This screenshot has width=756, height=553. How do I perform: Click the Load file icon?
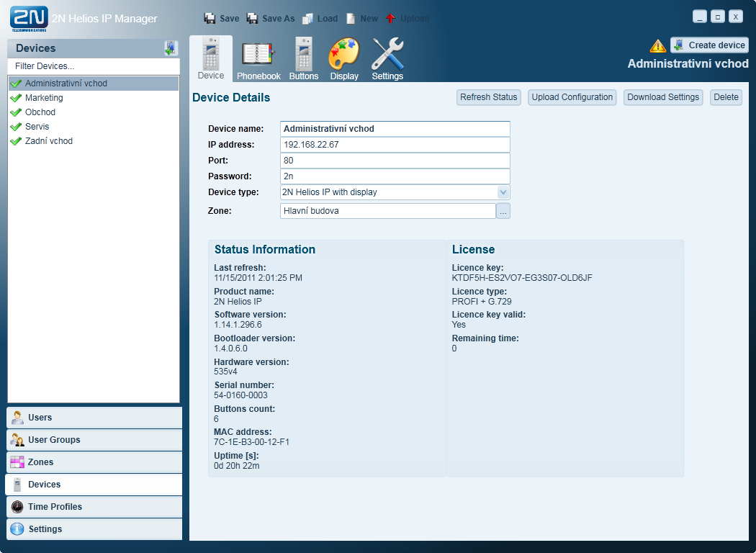[307, 18]
